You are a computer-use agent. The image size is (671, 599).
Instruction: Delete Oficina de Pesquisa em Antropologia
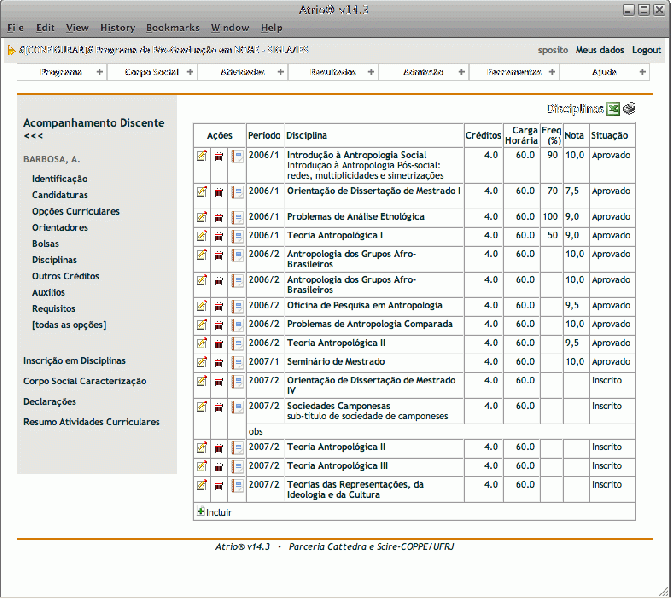[x=219, y=306]
